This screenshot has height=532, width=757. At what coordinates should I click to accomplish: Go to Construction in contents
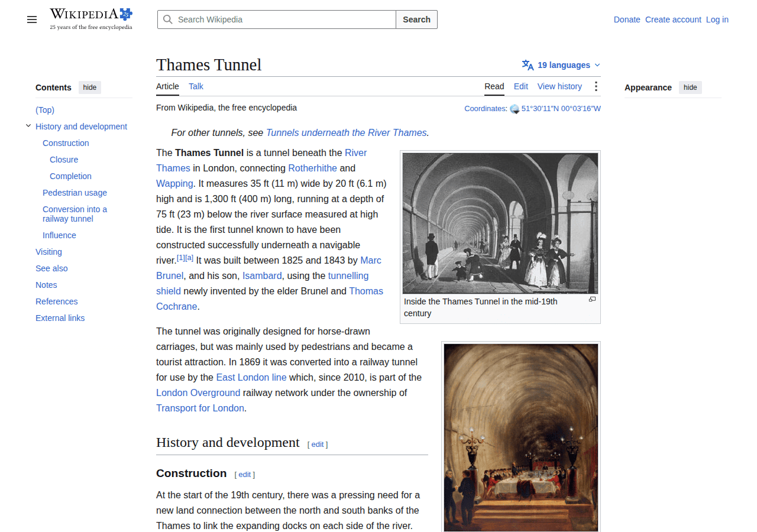click(x=66, y=143)
